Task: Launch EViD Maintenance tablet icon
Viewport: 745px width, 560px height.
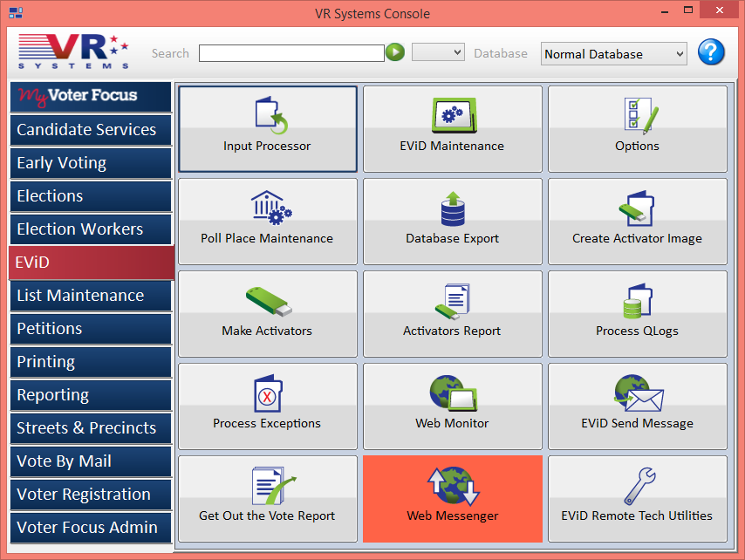Action: 454,115
